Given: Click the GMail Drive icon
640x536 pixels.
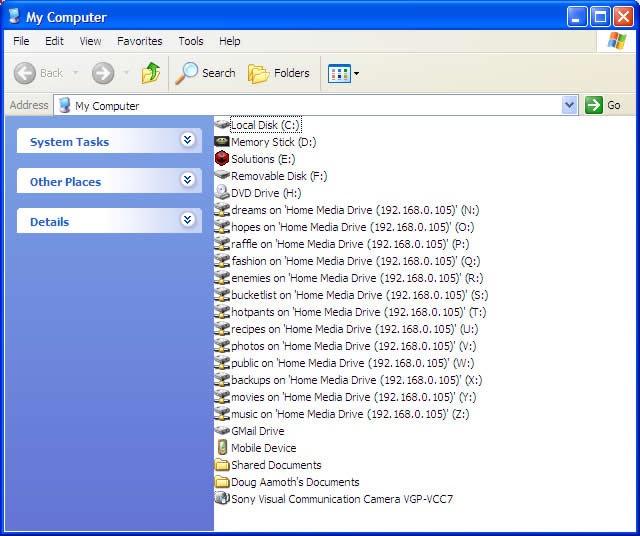Looking at the screenshot, I should tap(222, 430).
